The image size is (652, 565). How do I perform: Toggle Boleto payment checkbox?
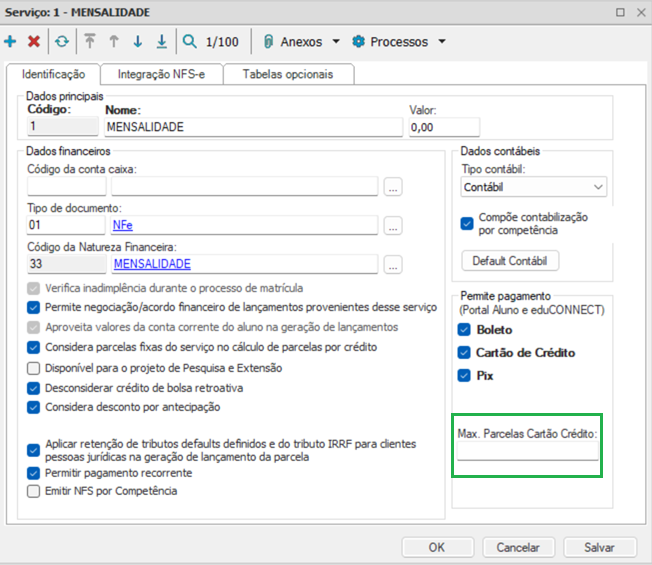(464, 330)
